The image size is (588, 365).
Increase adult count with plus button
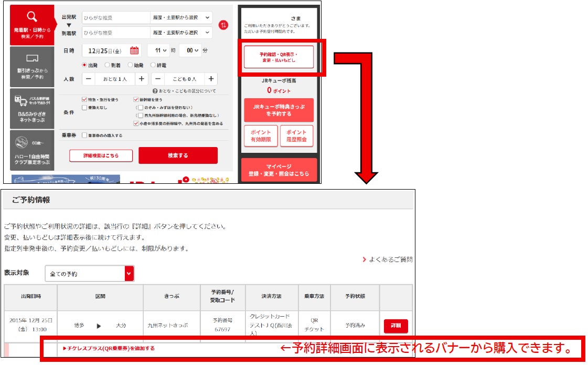click(142, 79)
